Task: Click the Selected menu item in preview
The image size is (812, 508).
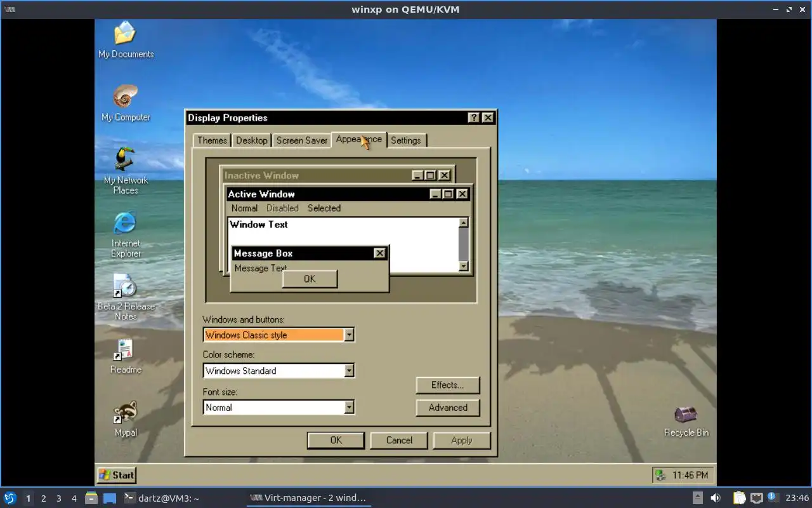Action: coord(324,208)
